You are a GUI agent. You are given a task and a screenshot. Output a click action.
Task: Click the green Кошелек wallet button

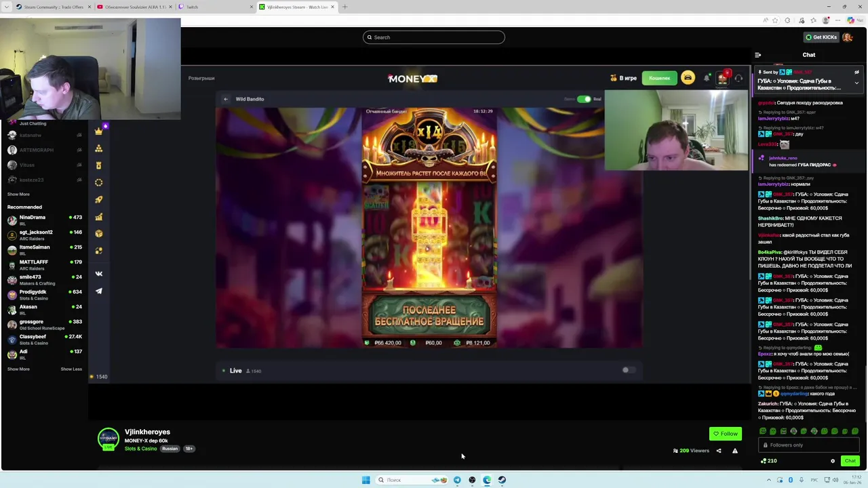(x=659, y=79)
